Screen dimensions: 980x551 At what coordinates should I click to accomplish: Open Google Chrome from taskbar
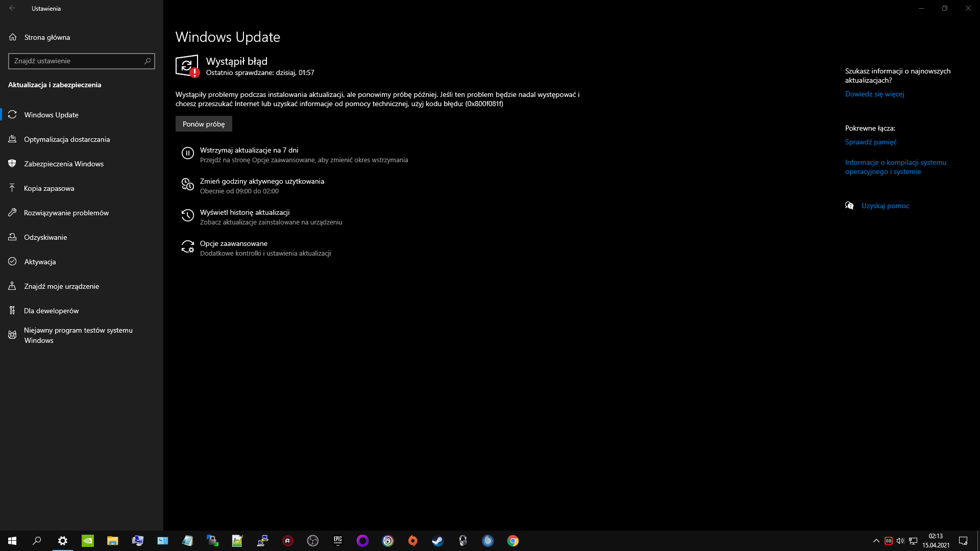(x=512, y=541)
